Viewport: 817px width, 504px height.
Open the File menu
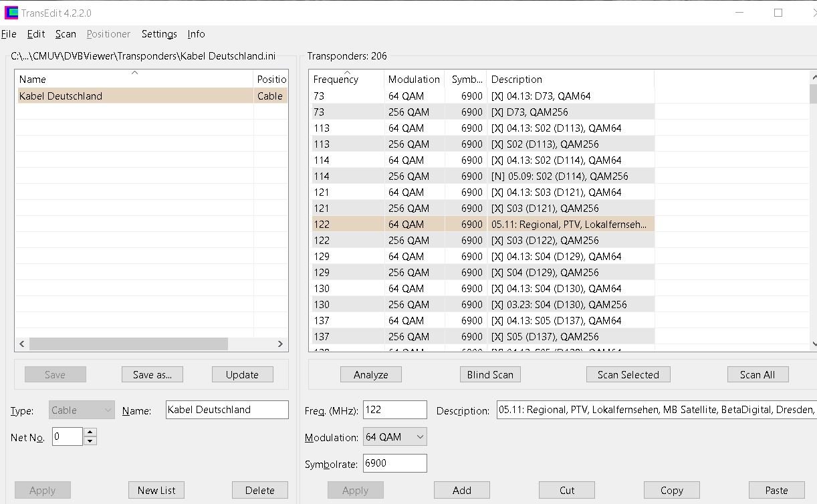point(9,34)
